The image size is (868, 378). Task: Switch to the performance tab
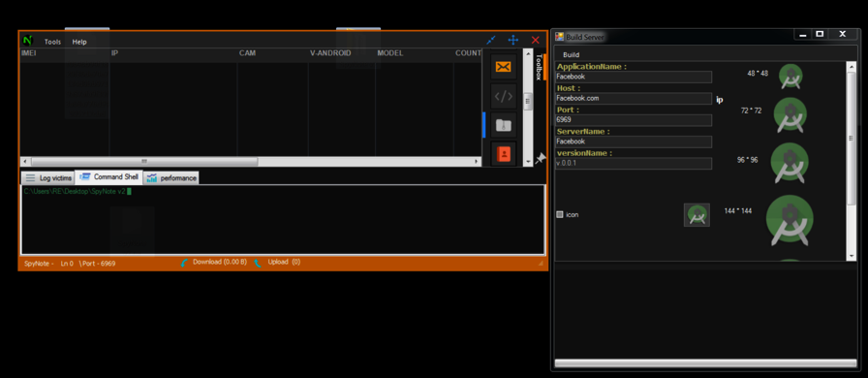coord(171,178)
